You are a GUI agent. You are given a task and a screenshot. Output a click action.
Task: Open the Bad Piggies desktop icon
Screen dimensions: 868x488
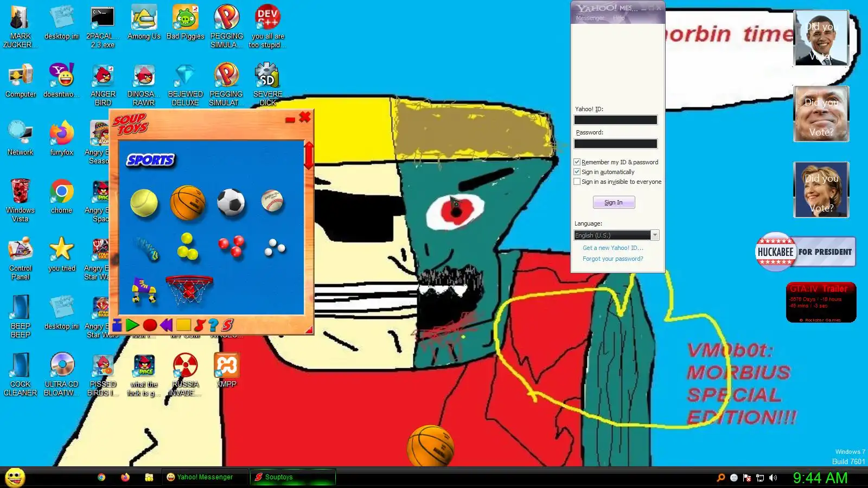[186, 23]
